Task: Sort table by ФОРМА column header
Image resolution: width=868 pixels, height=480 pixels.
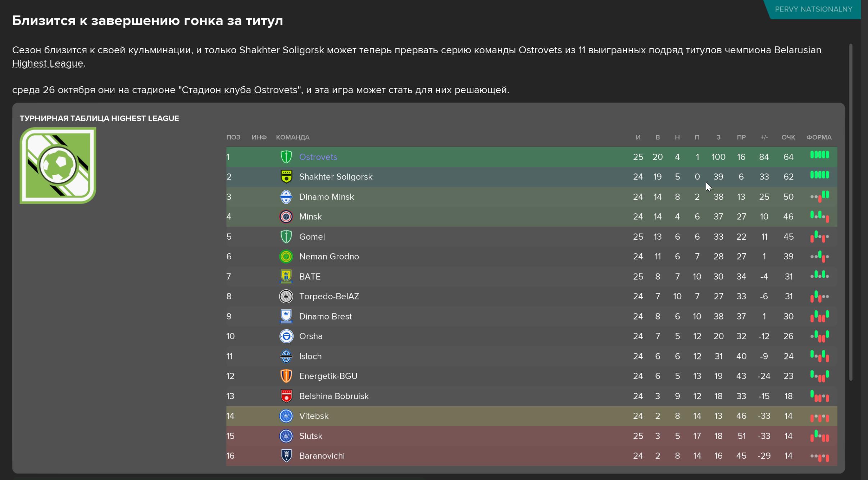Action: coord(819,137)
